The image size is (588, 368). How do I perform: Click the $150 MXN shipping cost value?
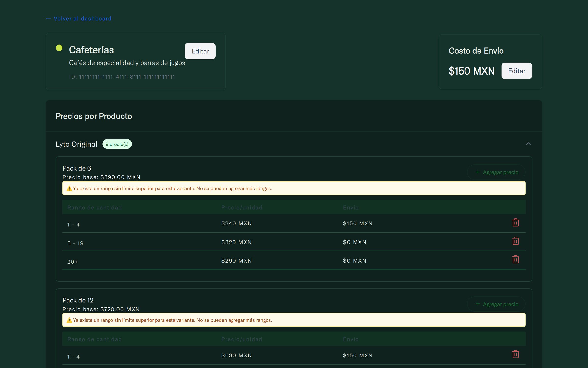point(471,71)
